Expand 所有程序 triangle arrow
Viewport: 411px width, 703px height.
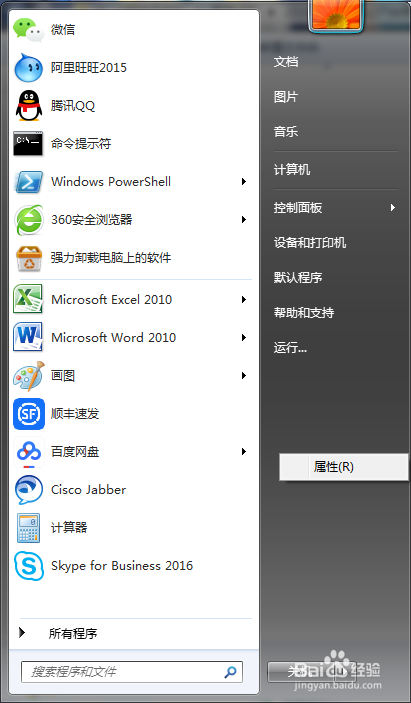pyautogui.click(x=22, y=633)
